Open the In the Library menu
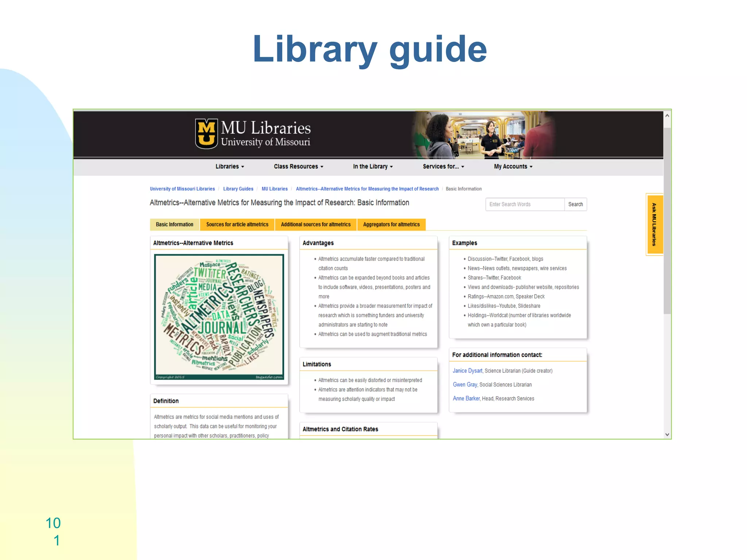 pyautogui.click(x=373, y=167)
